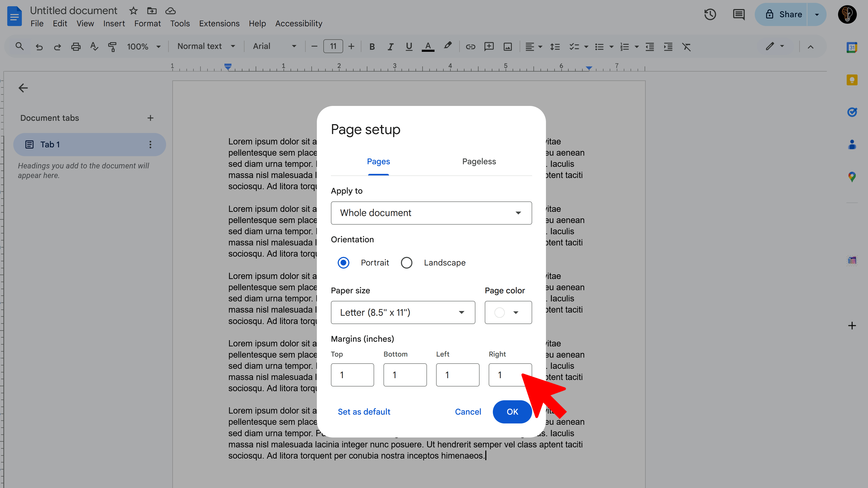Toggle bold formatting
Viewport: 868px width, 488px height.
(372, 47)
